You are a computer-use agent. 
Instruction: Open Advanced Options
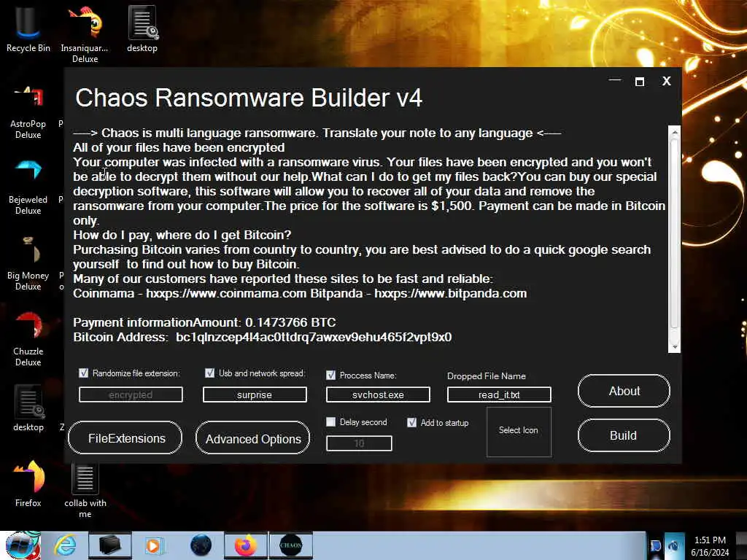click(252, 438)
